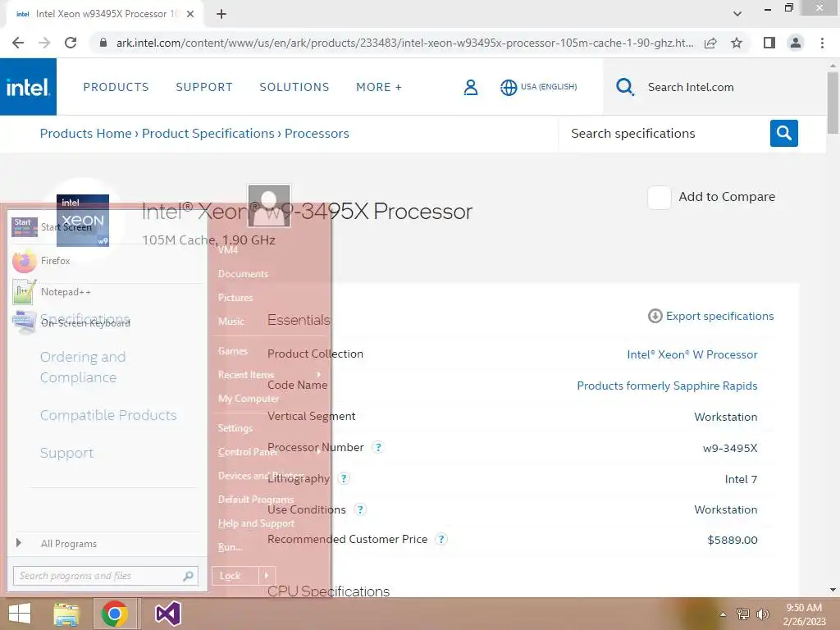Click Export specifications link
Image resolution: width=840 pixels, height=630 pixels.
pos(719,316)
